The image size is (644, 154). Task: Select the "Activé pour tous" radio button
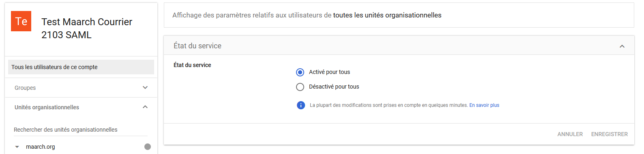point(300,72)
